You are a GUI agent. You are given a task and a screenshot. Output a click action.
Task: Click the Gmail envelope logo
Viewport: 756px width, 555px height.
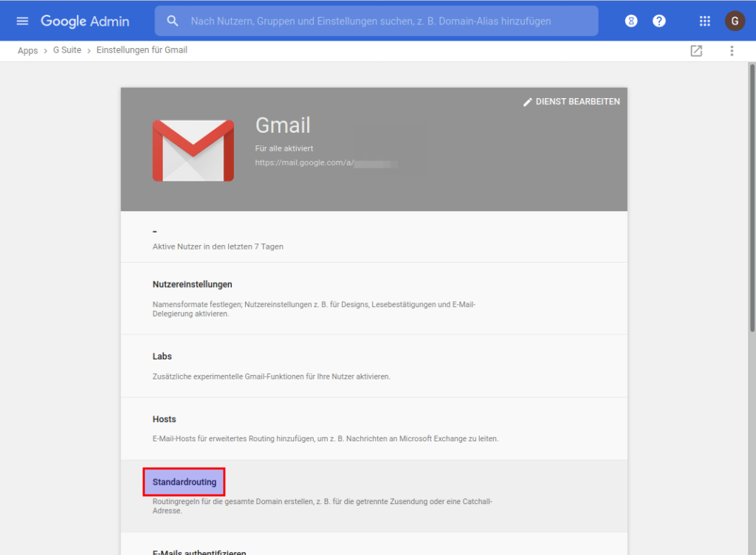[x=193, y=151]
